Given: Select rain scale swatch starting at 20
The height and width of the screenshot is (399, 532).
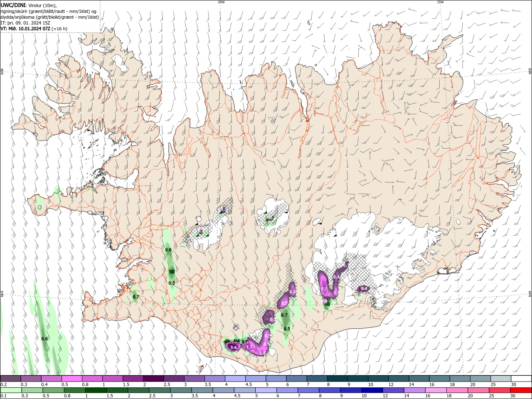Looking at the screenshot, I should [478, 390].
